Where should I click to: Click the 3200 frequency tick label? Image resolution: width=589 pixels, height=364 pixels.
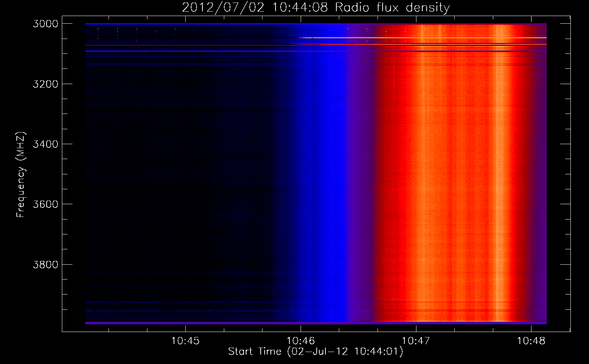coord(46,84)
